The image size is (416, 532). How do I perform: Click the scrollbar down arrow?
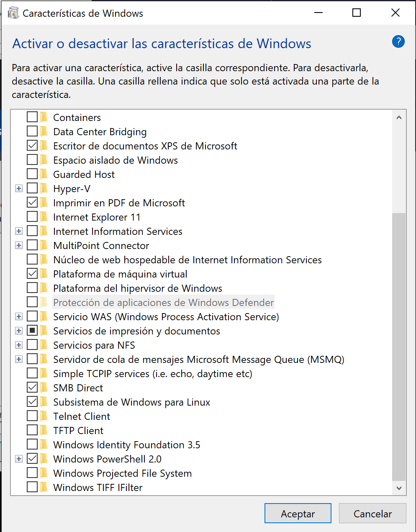coord(399,488)
